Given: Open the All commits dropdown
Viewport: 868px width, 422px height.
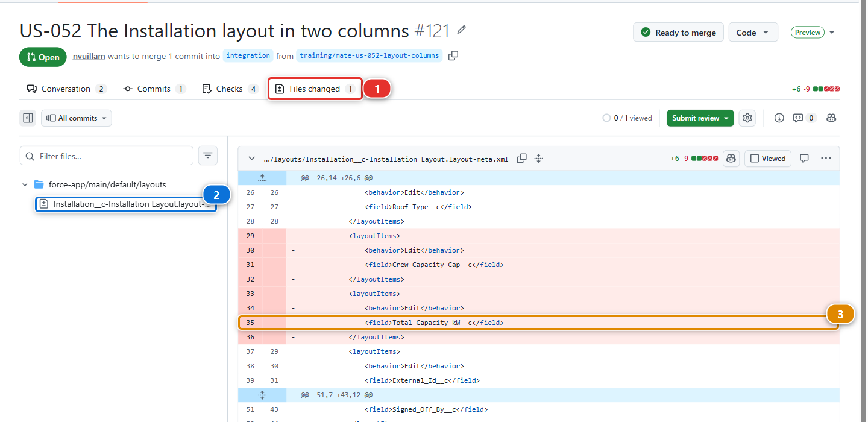Looking at the screenshot, I should click(x=77, y=118).
